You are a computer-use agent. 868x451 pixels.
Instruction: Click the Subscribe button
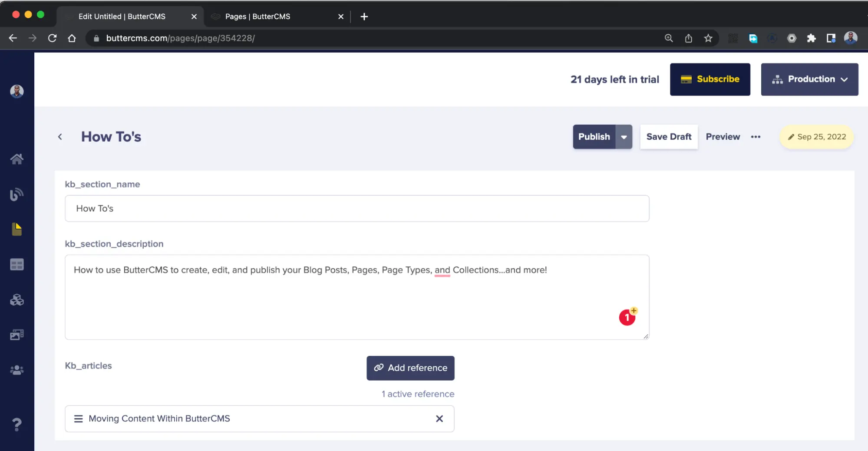pyautogui.click(x=710, y=79)
